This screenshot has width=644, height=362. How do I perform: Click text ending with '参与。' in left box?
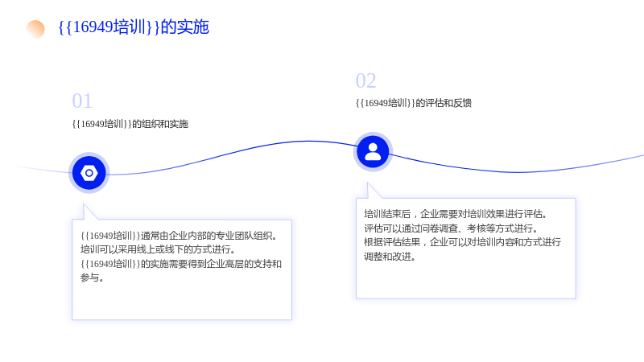point(92,278)
